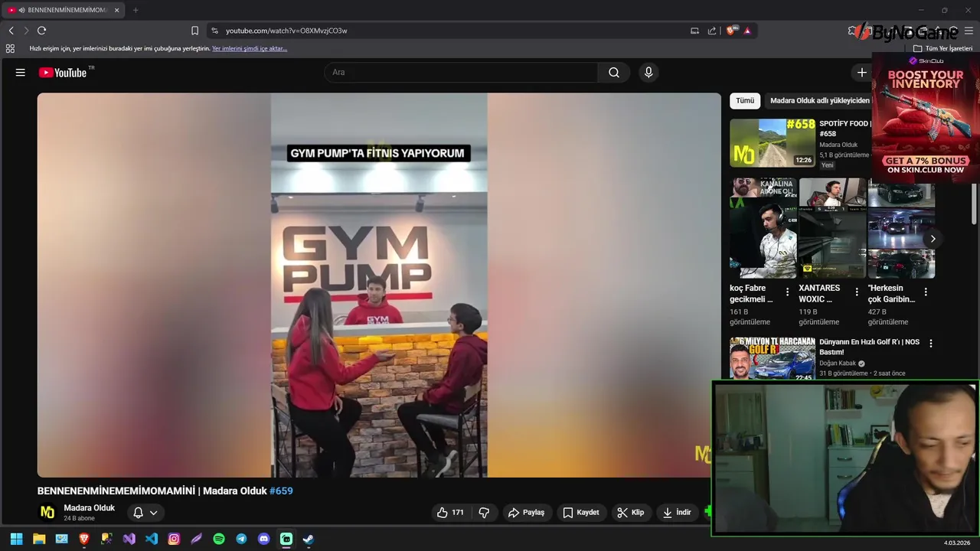Switch to the BENNENENMİNEMEMİMOM browser tab
This screenshot has width=980, height=551.
point(64,10)
